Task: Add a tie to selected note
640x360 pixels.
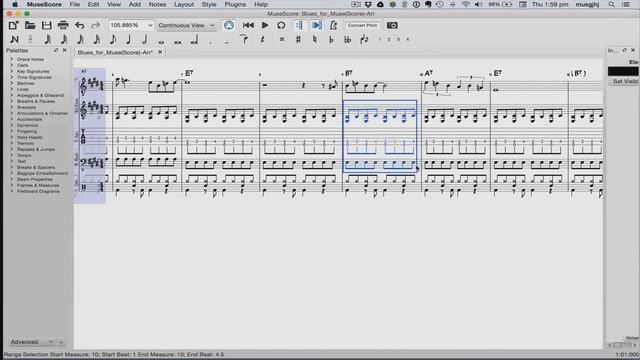Action: [x=244, y=40]
